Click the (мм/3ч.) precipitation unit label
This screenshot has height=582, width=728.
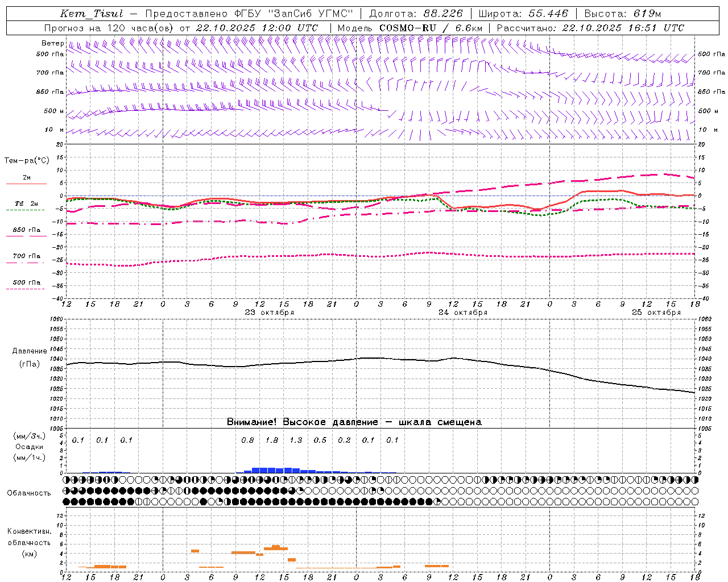click(30, 436)
